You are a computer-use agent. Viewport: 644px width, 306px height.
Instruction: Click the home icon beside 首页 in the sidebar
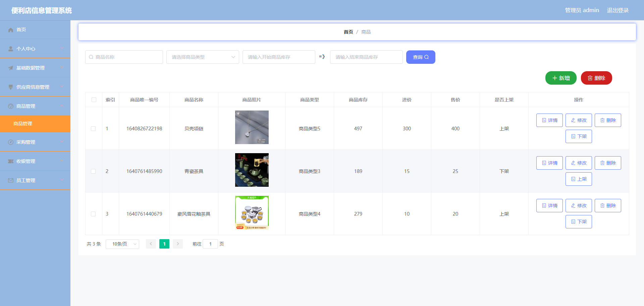click(x=11, y=30)
